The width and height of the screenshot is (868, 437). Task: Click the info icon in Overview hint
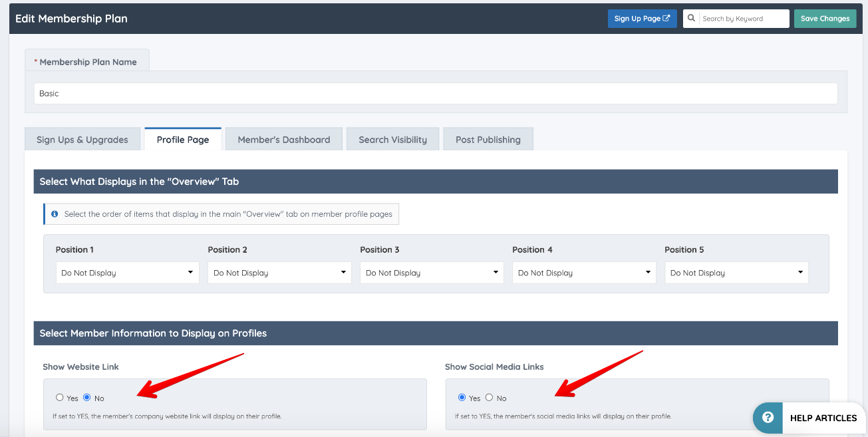click(55, 214)
